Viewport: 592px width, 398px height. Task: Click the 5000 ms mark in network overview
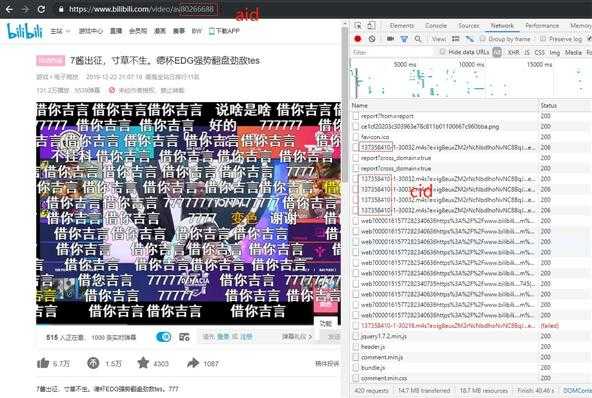[x=405, y=65]
